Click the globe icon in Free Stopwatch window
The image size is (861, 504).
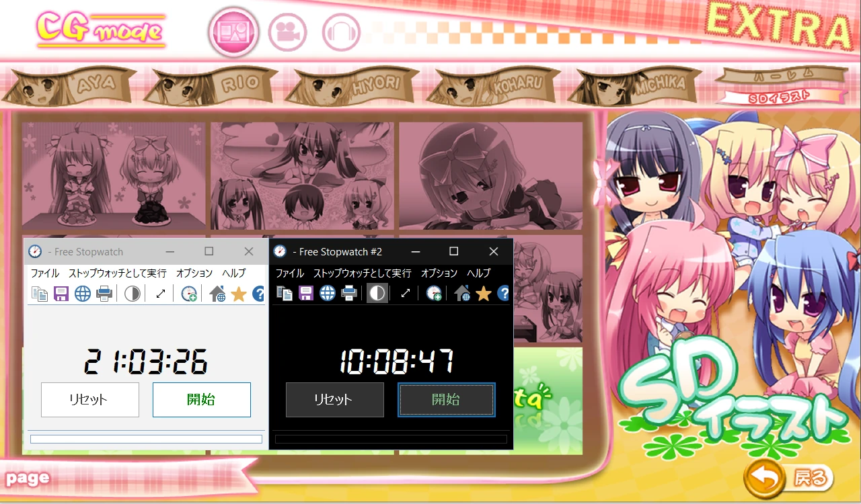pyautogui.click(x=83, y=294)
